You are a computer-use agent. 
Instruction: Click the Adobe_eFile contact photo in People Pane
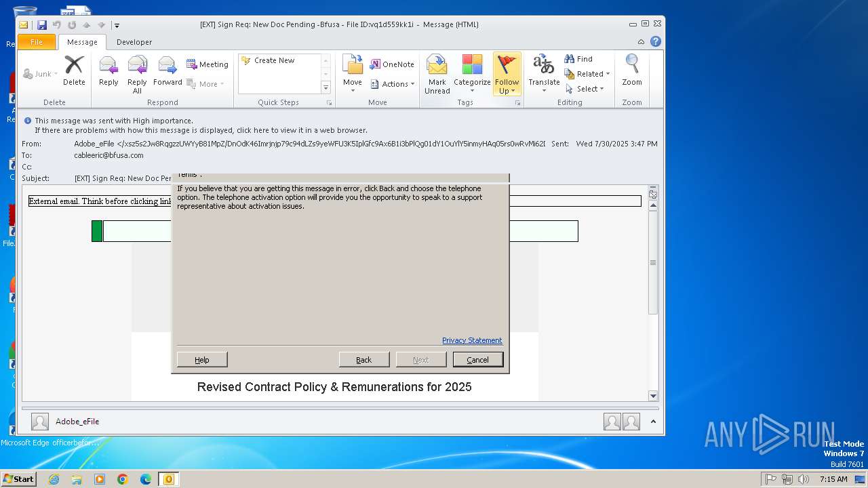tap(40, 422)
